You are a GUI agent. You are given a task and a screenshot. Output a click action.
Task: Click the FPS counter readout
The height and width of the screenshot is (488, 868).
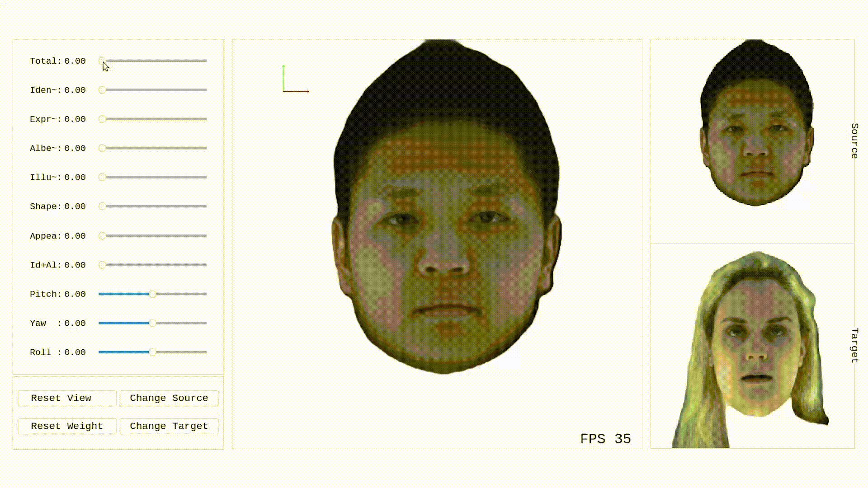coord(605,439)
